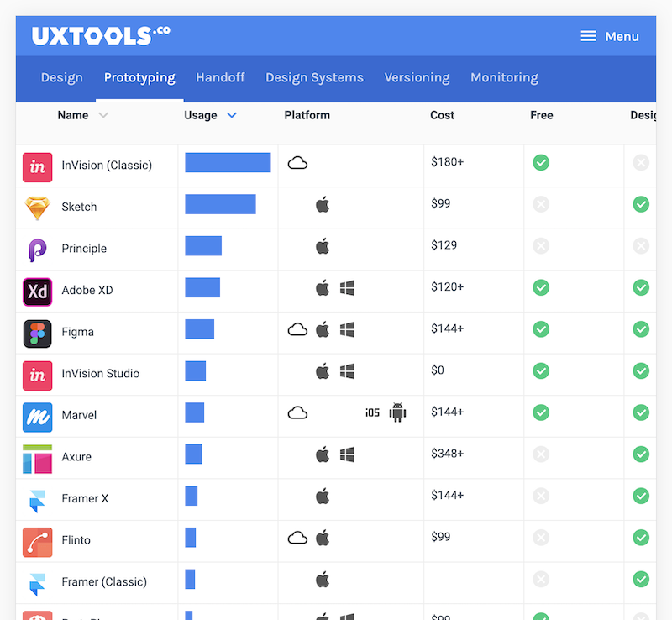Open the Marvel tool link
672x620 pixels.
79,415
